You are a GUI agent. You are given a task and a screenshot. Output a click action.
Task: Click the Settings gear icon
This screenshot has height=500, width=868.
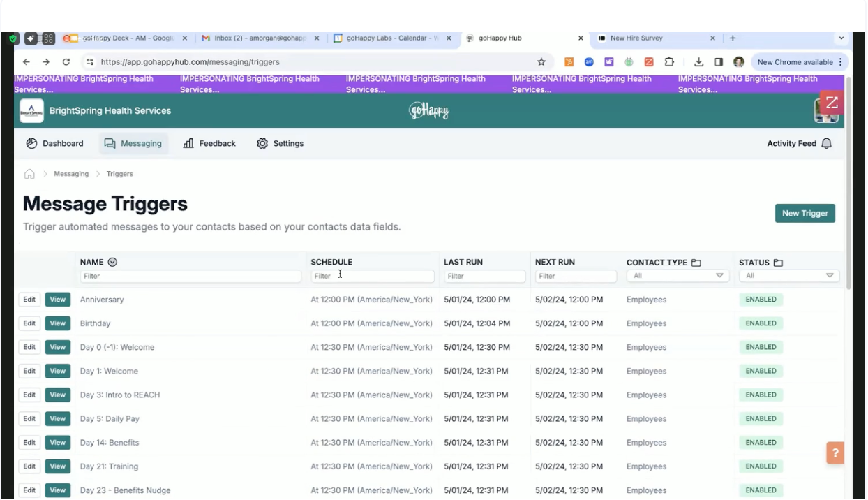[262, 143]
